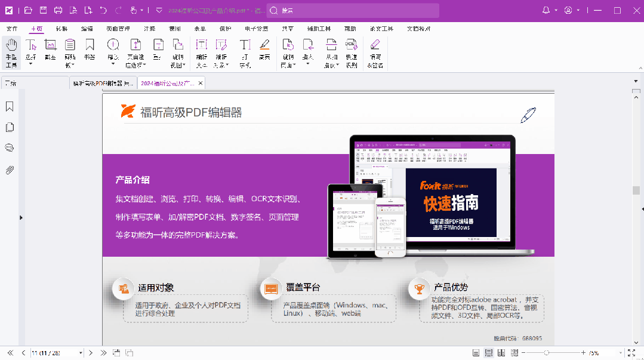Open Page Fit options icon

tap(135, 45)
